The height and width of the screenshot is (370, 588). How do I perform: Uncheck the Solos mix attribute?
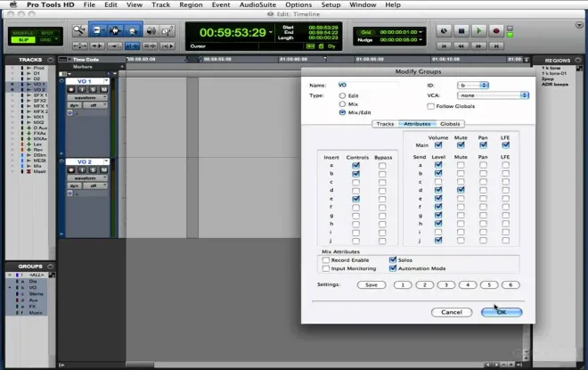point(393,259)
